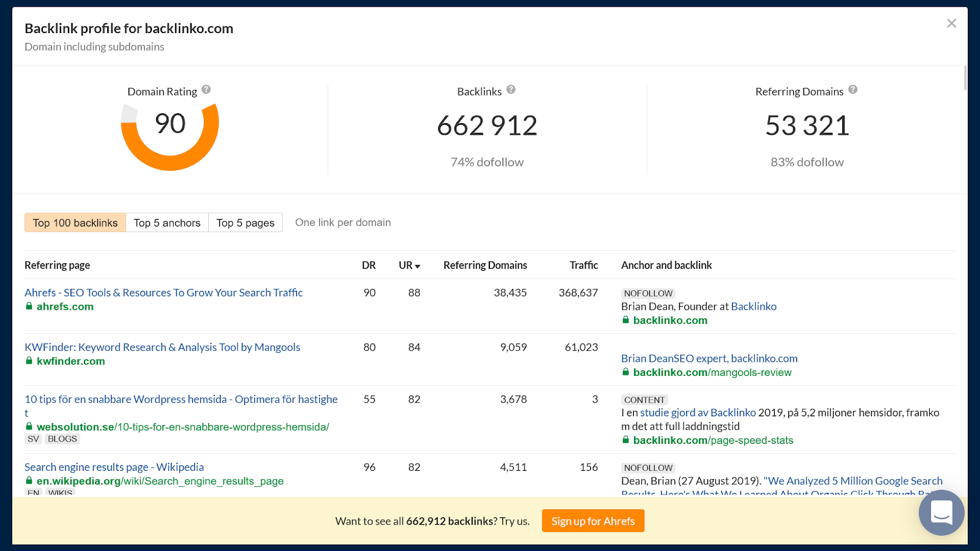Open the Ahrefs SEO Tools referring page link
Screen dimensions: 980x551
(x=164, y=293)
